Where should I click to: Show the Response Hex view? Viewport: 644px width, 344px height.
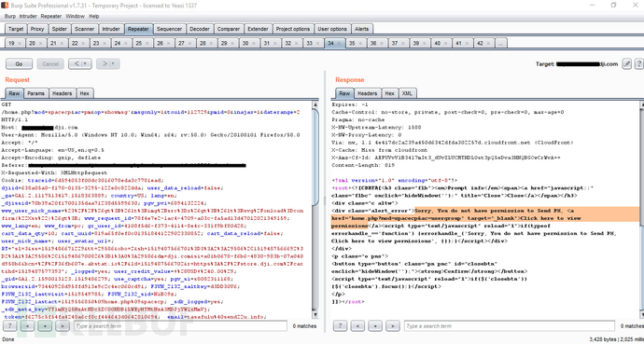[x=390, y=93]
